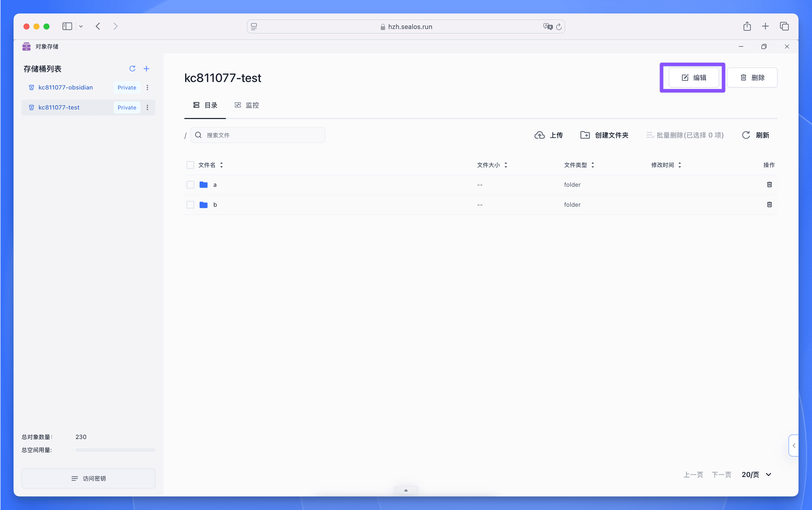
Task: Maximize the object storage app window
Action: point(764,46)
